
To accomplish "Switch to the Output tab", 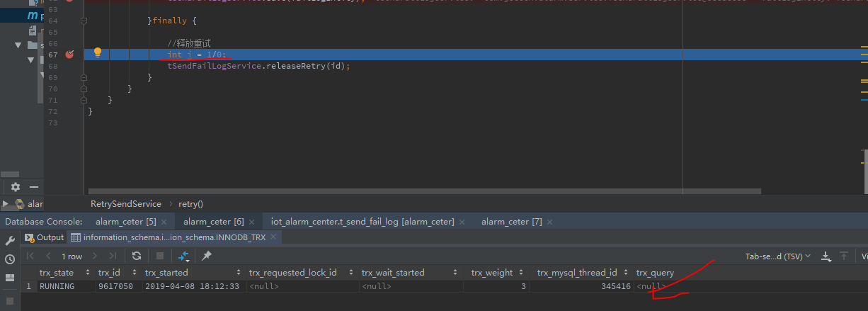I will (44, 237).
